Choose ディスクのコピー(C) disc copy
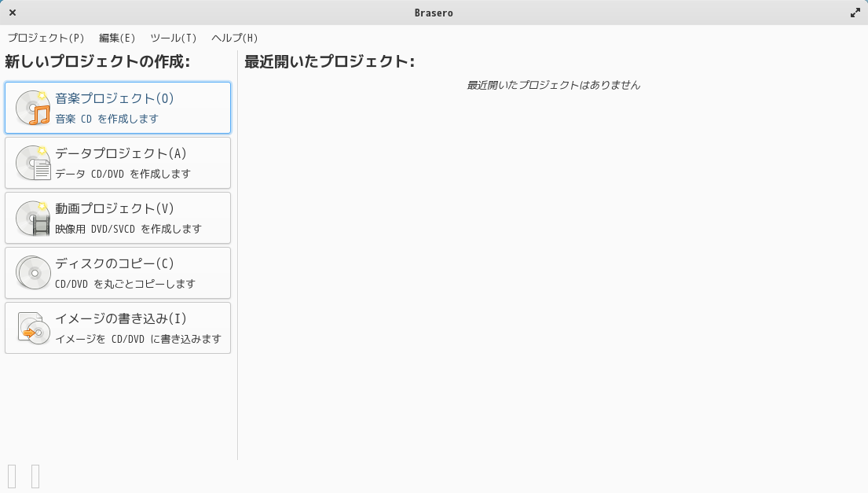The image size is (868, 493). tap(118, 273)
